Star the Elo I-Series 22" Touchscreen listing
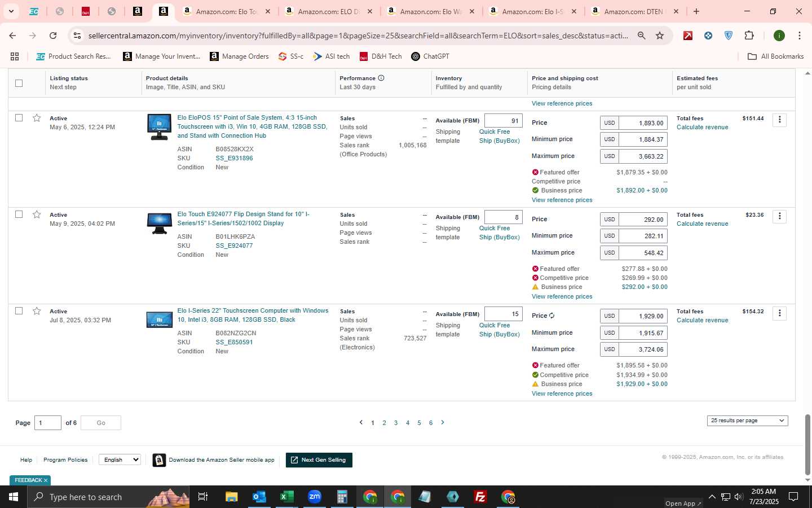 37,311
